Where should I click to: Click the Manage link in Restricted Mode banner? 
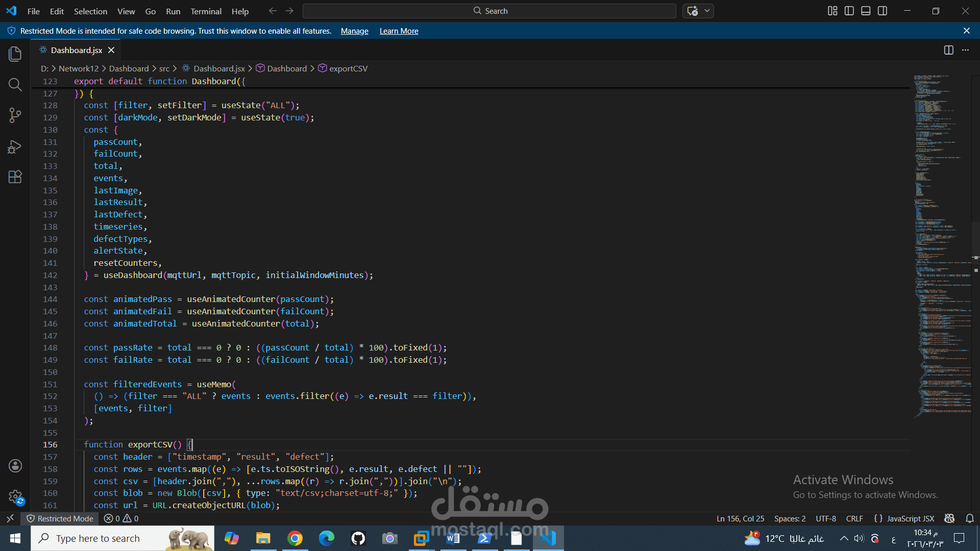click(x=354, y=31)
